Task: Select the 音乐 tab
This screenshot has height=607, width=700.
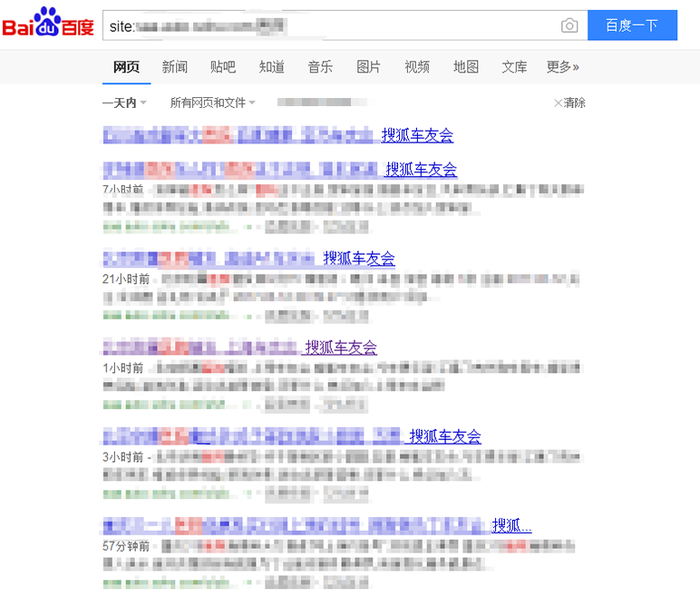Action: click(320, 66)
